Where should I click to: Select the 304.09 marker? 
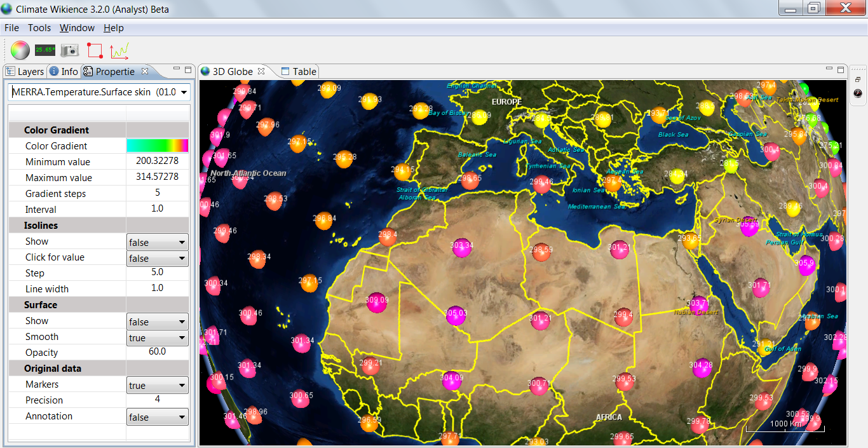pos(451,380)
